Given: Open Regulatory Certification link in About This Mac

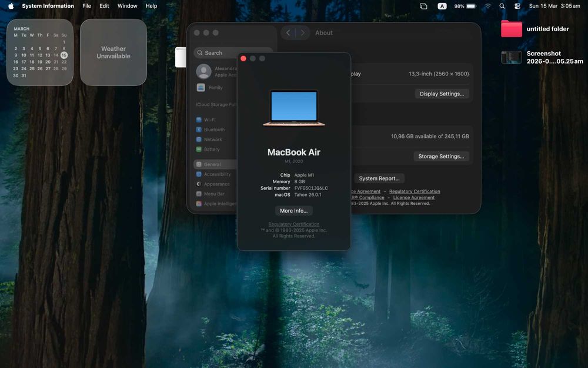Looking at the screenshot, I should tap(293, 224).
